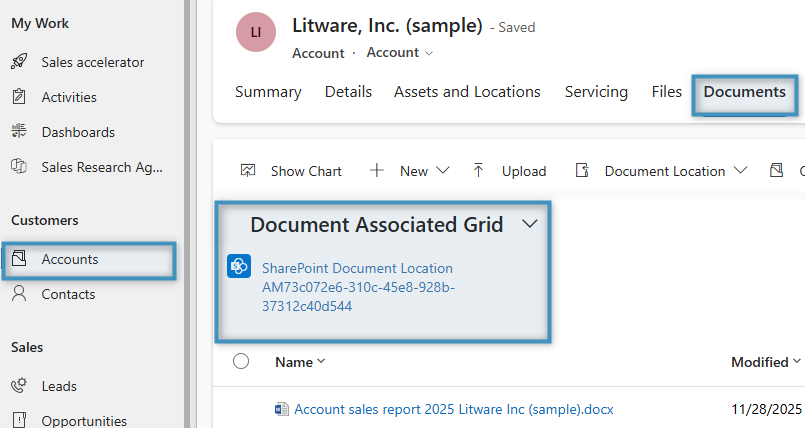Expand the Document Associated Grid view selector
This screenshot has width=805, height=428.
(x=531, y=225)
